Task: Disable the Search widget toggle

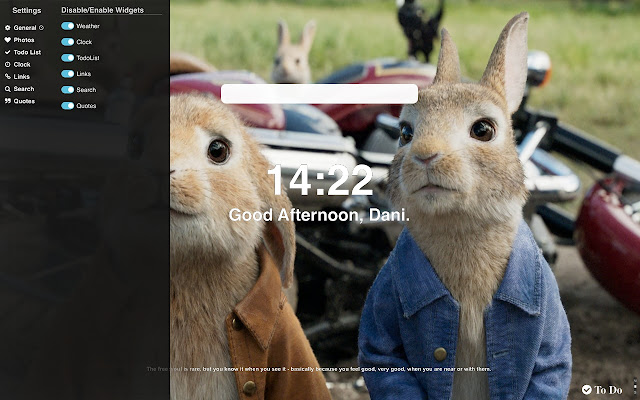Action: (x=68, y=90)
